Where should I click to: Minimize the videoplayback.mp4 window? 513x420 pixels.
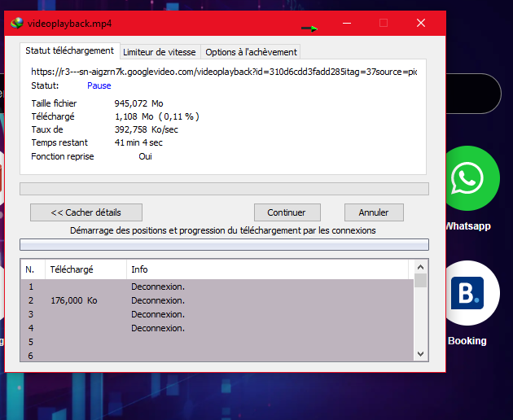[347, 23]
